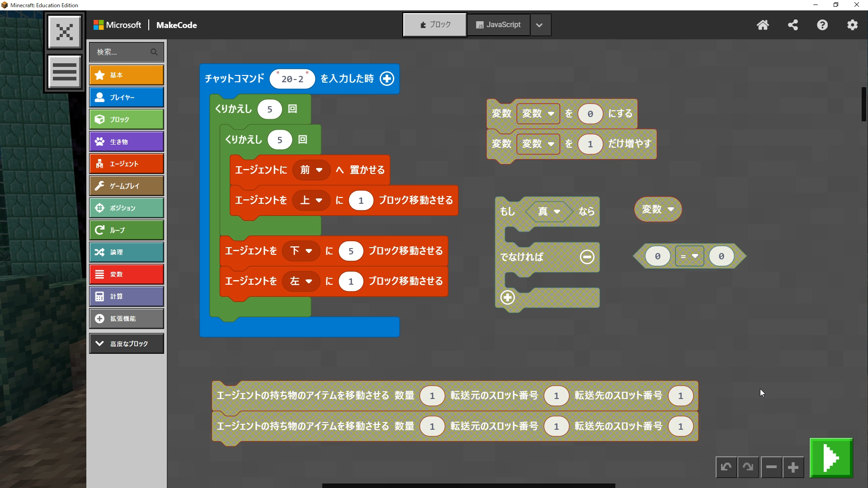The width and height of the screenshot is (868, 488).
Task: Add else-if branch with plus circle
Action: [x=507, y=298]
